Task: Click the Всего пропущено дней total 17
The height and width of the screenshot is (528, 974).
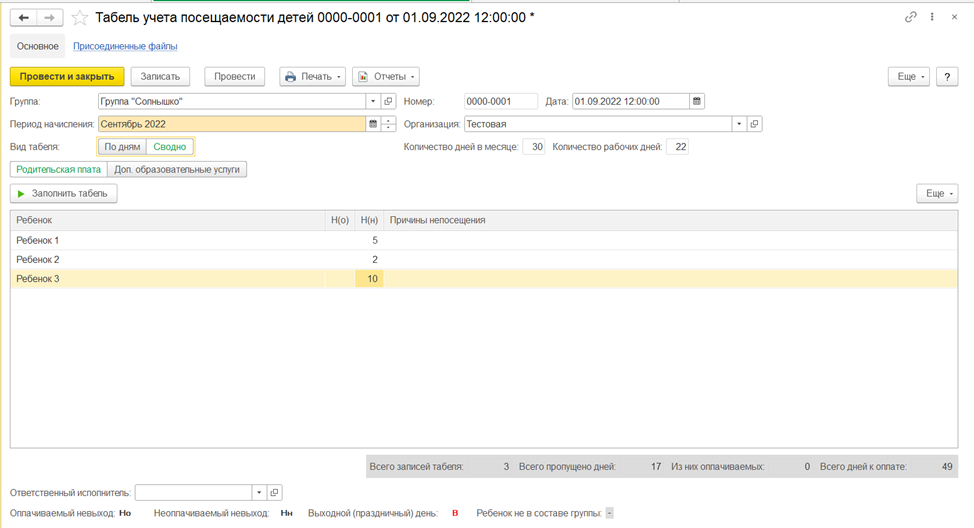Action: point(656,467)
